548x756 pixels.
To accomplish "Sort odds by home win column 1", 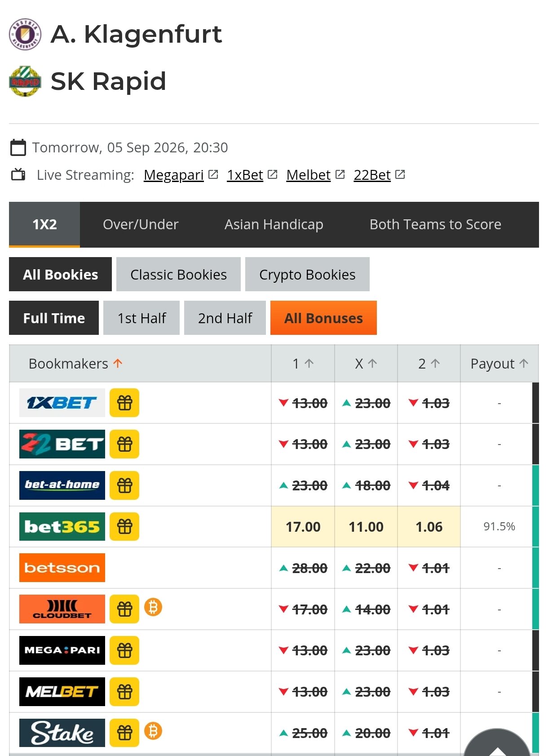I will (303, 364).
